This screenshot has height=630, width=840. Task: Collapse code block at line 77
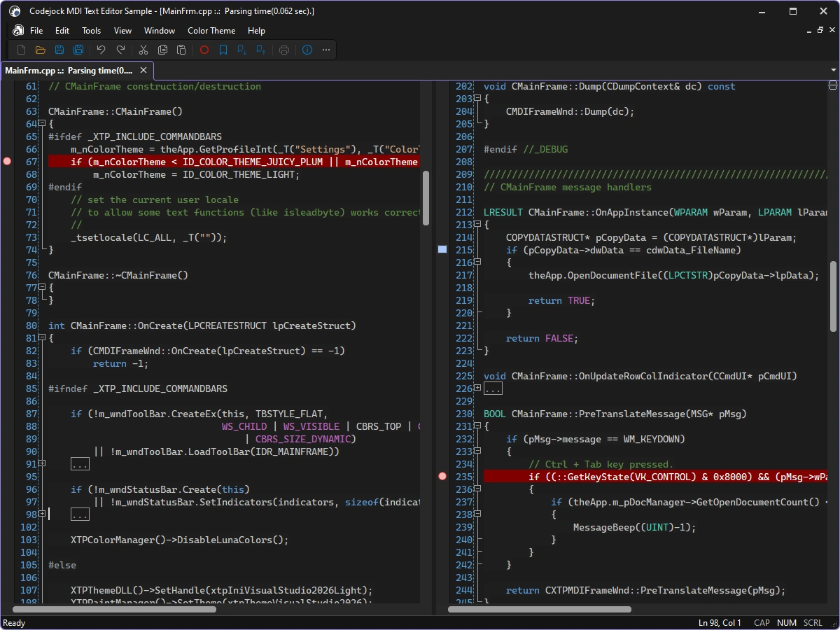(42, 288)
